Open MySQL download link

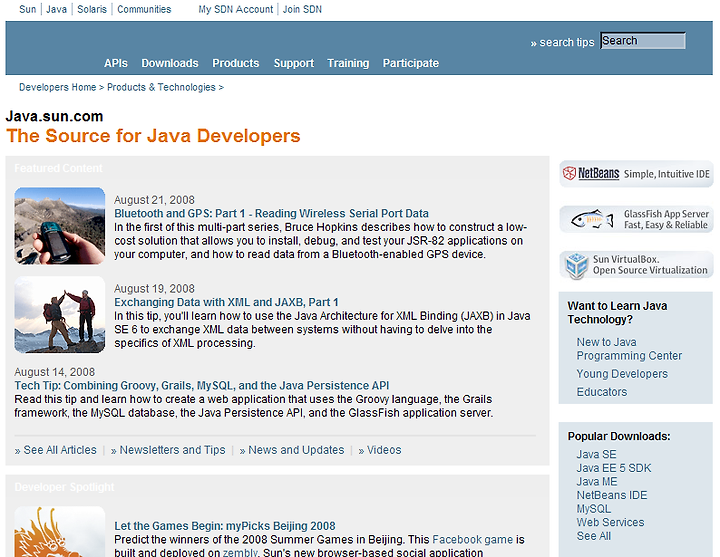click(x=594, y=509)
